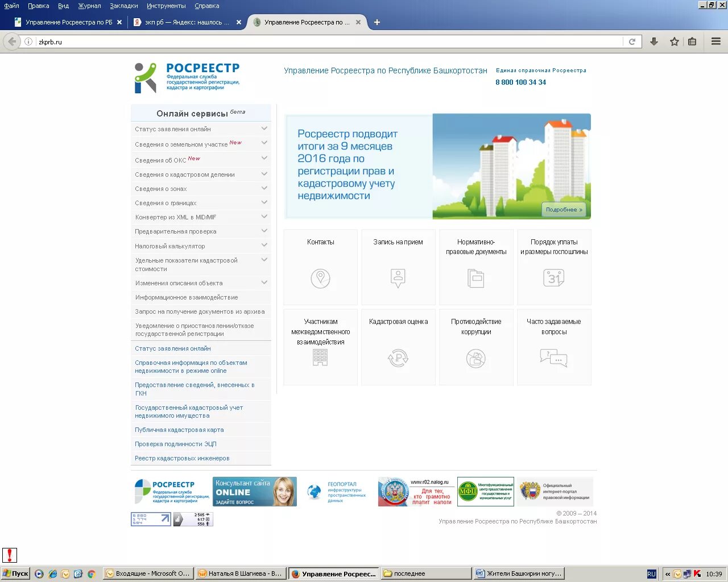Click the red exclamation notification icon
Screen dimensions: 728x582
coord(10,555)
